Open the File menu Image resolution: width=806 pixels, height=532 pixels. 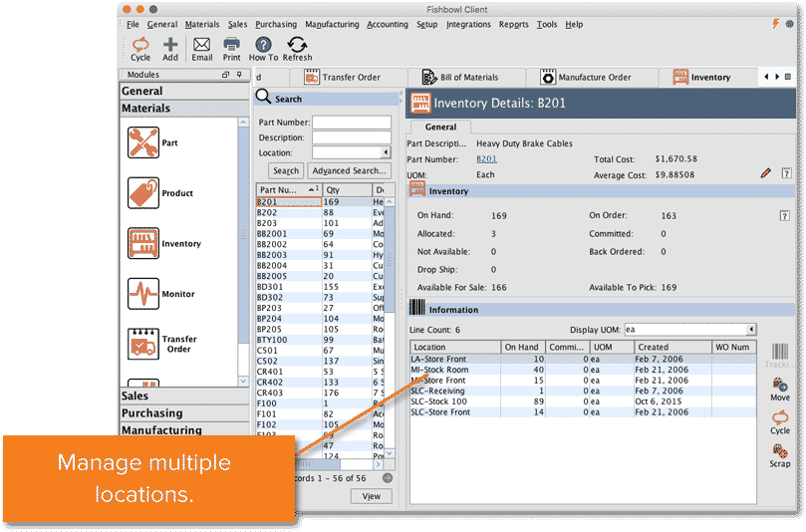[x=133, y=24]
